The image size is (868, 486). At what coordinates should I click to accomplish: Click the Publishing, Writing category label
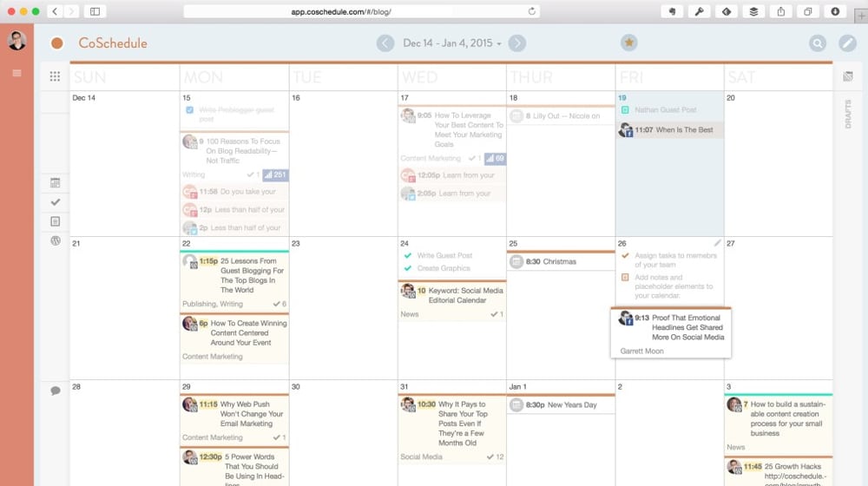(213, 304)
